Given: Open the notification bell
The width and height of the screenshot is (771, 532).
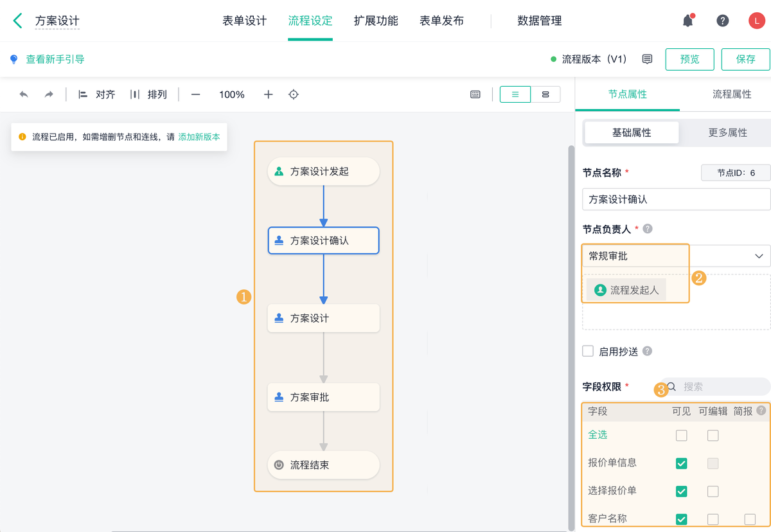Looking at the screenshot, I should click(687, 21).
